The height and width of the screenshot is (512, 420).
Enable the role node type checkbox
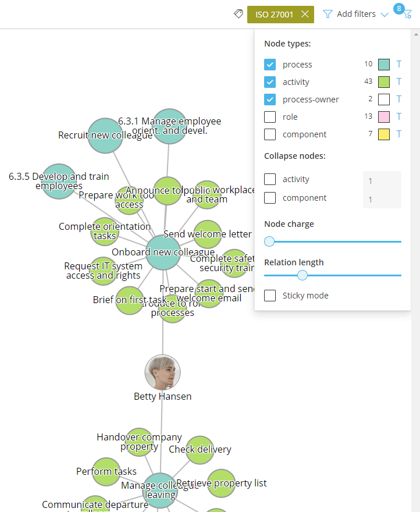[x=270, y=117]
